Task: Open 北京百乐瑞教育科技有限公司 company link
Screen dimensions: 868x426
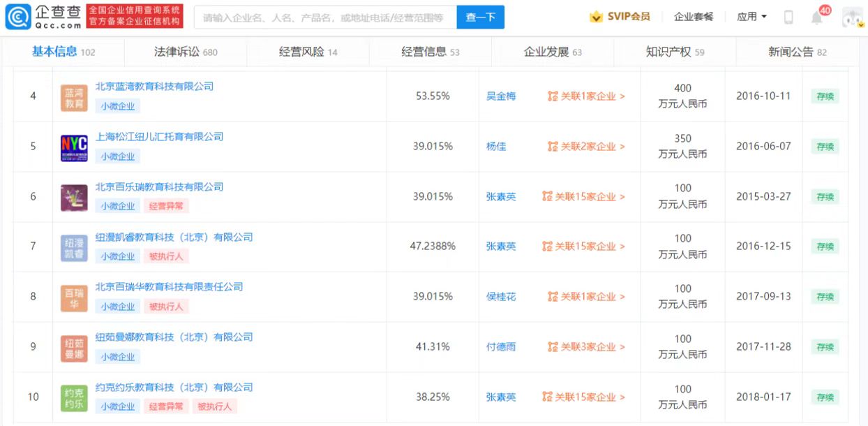Action: pos(159,187)
